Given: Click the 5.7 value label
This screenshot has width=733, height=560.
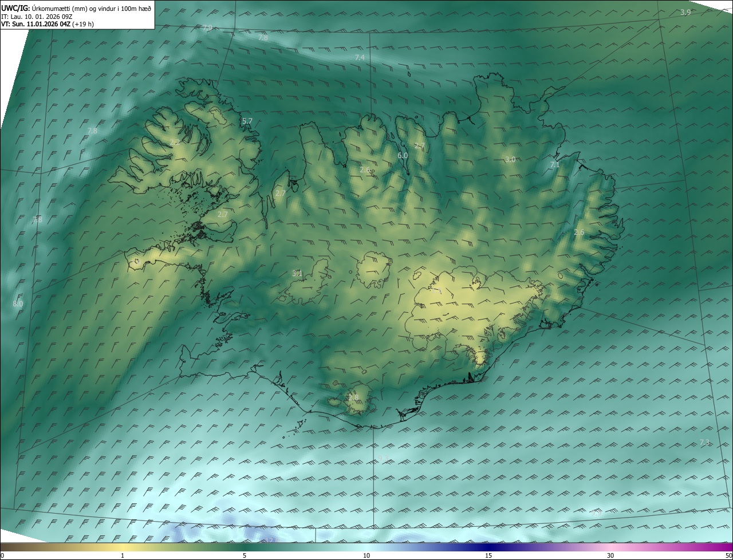Looking at the screenshot, I should (x=247, y=121).
